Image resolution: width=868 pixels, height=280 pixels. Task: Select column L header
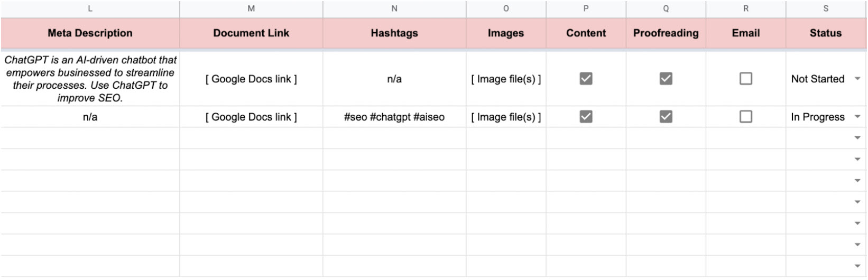point(90,8)
